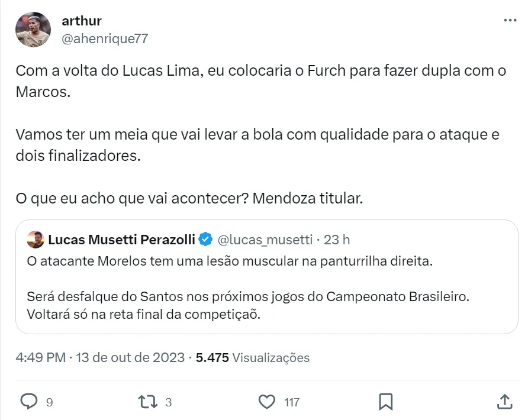Click the quoted tweet's 23 h timestamp
528x420 pixels.
point(338,240)
